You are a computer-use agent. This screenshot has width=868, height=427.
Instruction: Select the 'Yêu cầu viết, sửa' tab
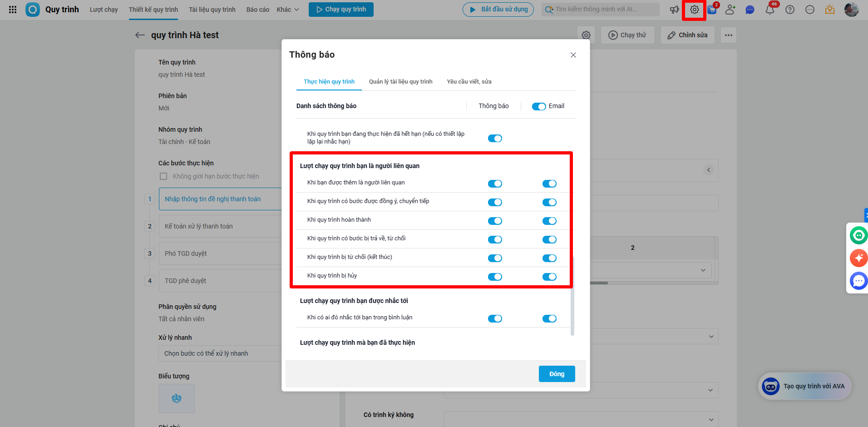pyautogui.click(x=469, y=82)
